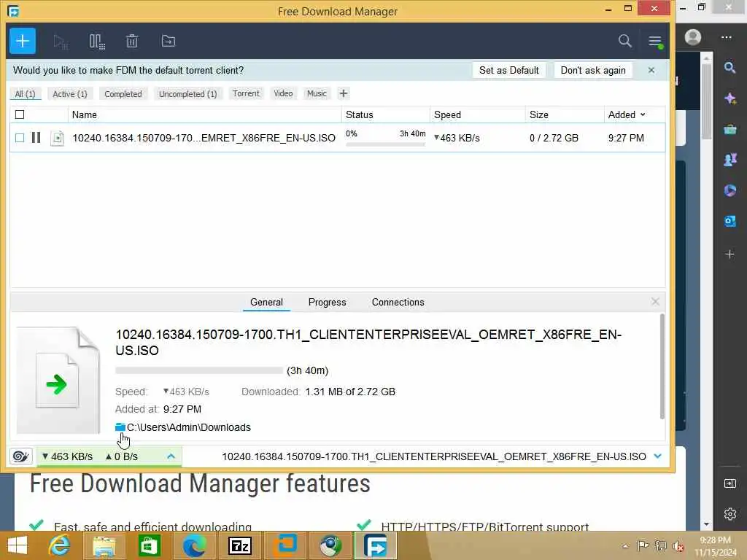Screen dimensions: 747x560
Task: Select the Active (1) filter
Action: pyautogui.click(x=70, y=94)
